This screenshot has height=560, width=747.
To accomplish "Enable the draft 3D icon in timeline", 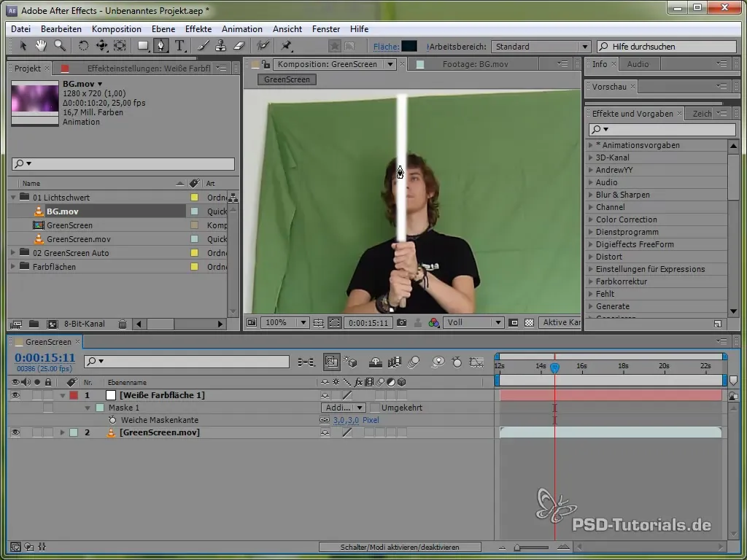I will [x=351, y=362].
